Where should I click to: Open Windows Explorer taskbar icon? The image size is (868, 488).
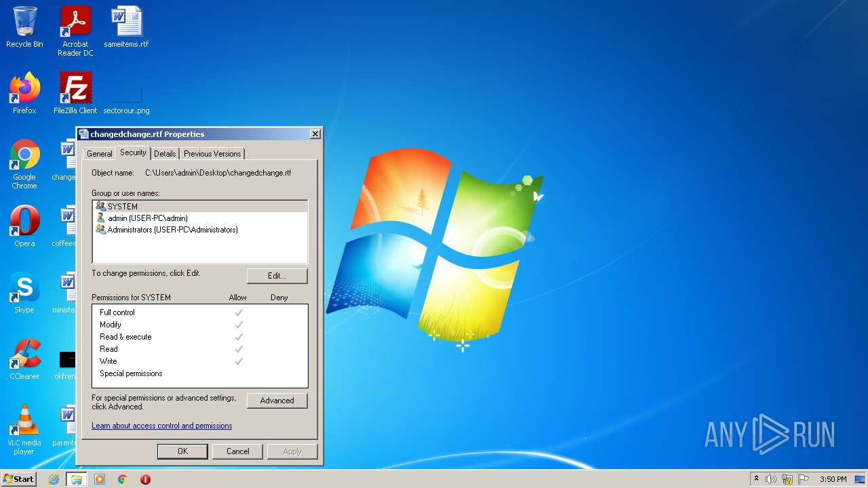point(77,479)
